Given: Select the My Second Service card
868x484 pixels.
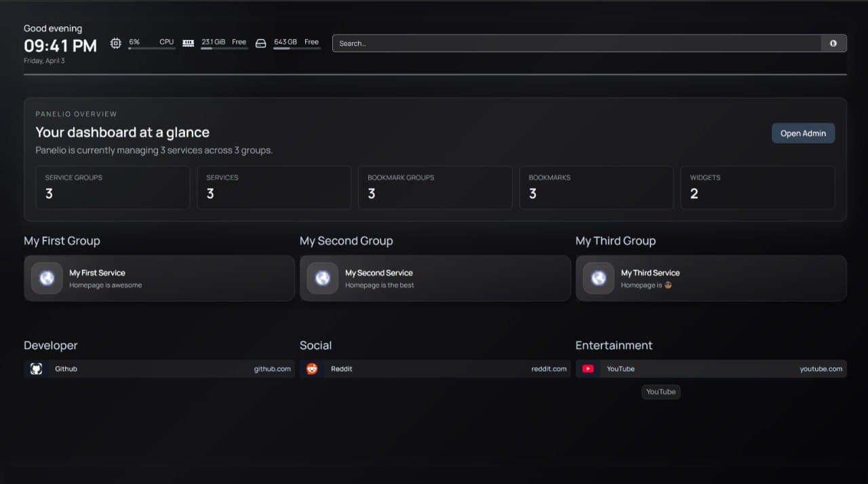Looking at the screenshot, I should 435,278.
